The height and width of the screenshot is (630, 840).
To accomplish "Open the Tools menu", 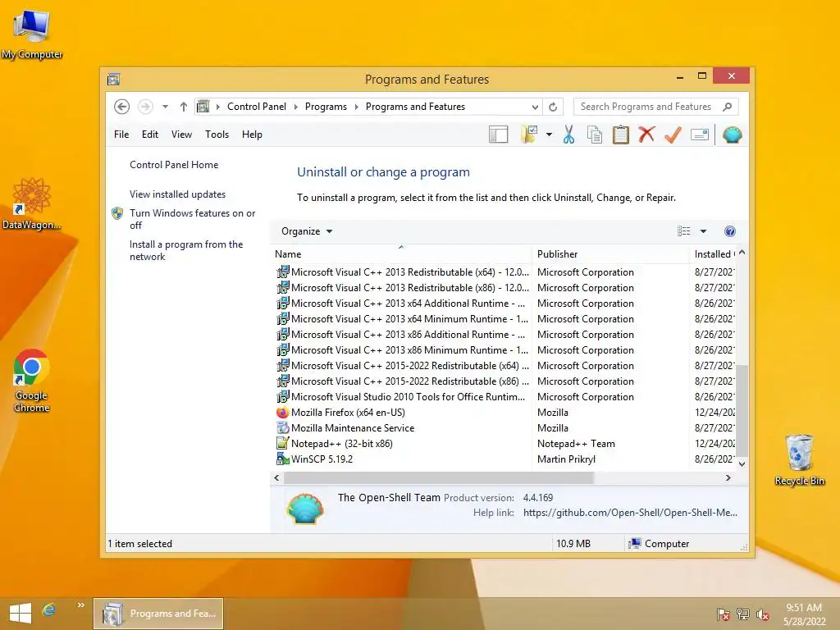I will tap(217, 135).
